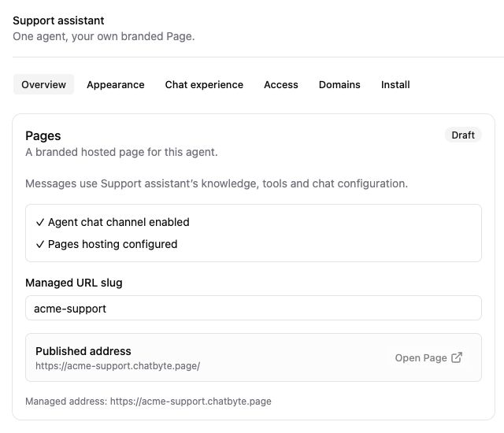Switch to the Appearance tab
This screenshot has width=504, height=433.
coord(116,84)
